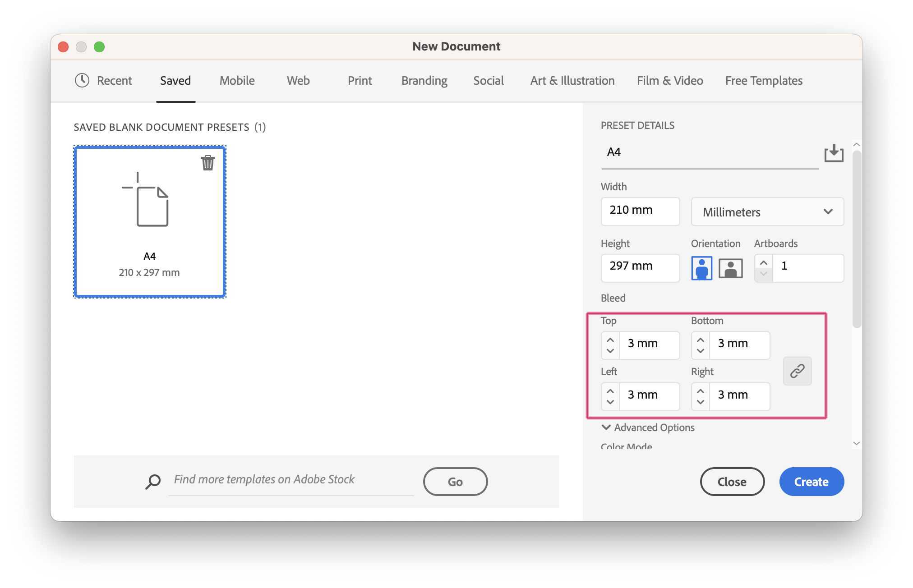The width and height of the screenshot is (913, 588).
Task: Decrement the Right bleed value
Action: 700,402
